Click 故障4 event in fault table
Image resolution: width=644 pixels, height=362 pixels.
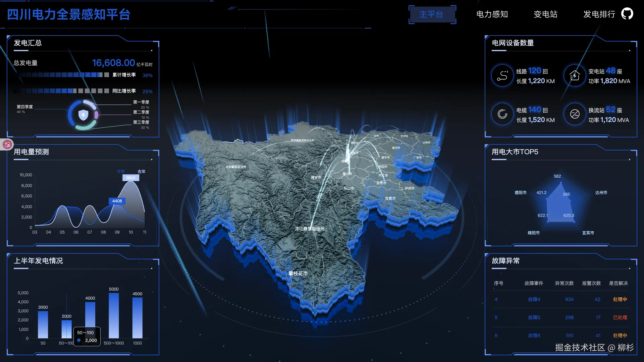534,299
